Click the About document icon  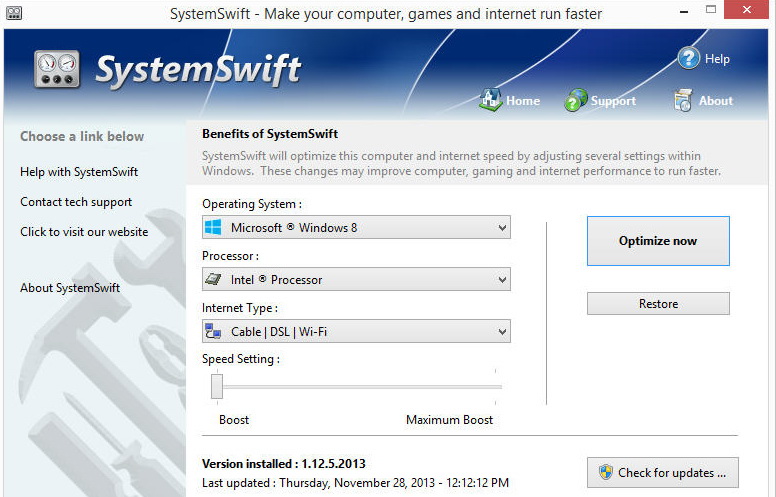coord(683,100)
